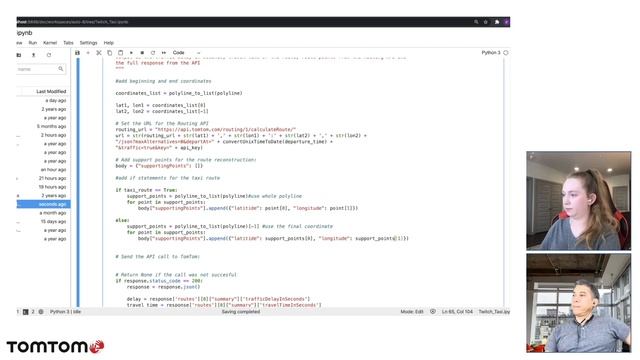Cut the selected cell with the scissors icon
The image size is (640, 360).
coord(99,53)
